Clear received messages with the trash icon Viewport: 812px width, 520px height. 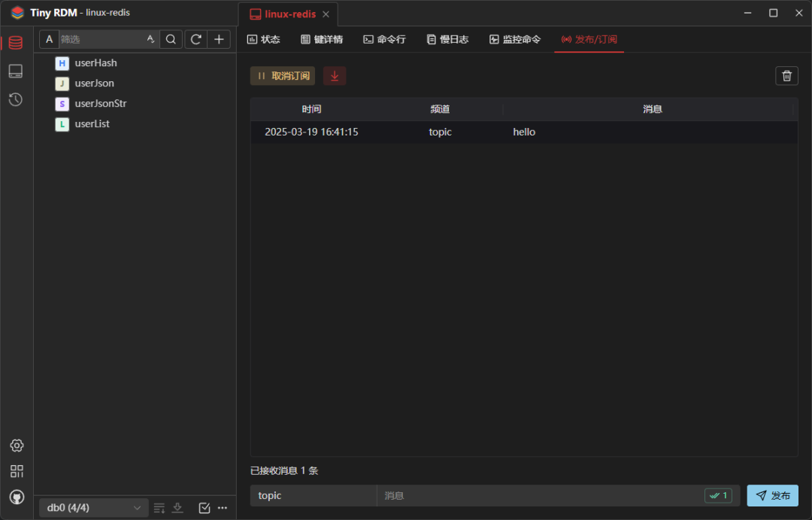786,75
